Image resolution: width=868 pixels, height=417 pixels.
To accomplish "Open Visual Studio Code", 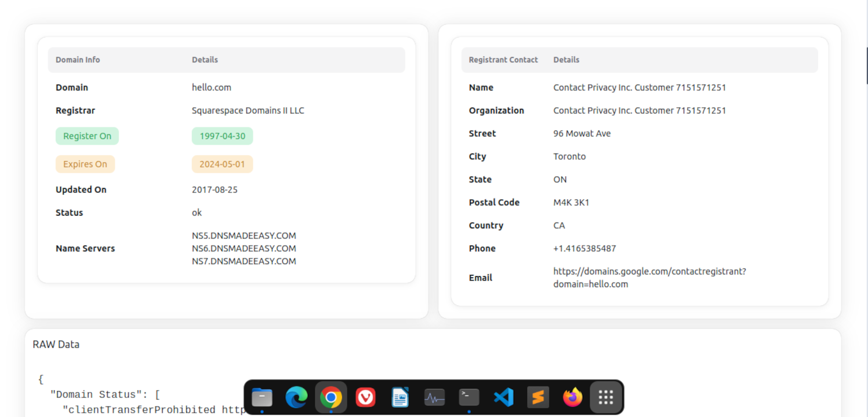I will click(x=503, y=397).
